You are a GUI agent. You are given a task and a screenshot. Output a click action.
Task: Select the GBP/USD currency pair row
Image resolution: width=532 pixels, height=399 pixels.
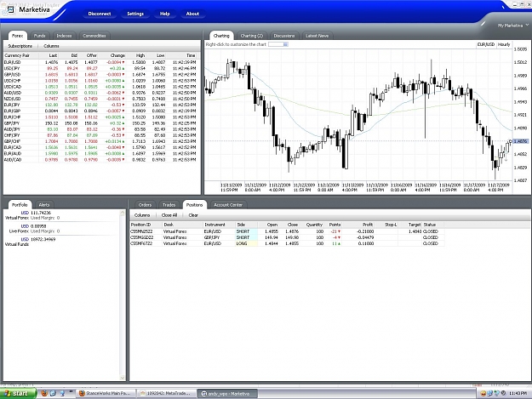click(x=100, y=75)
